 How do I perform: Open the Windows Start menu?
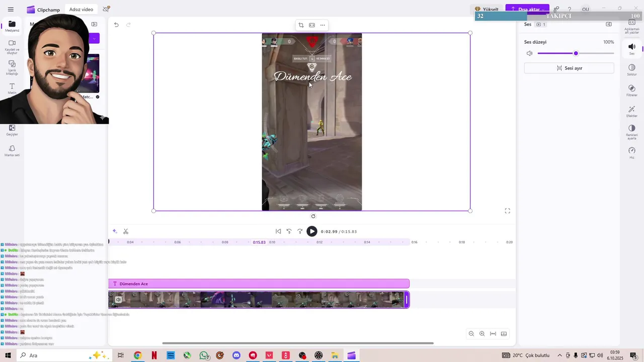tap(8, 355)
